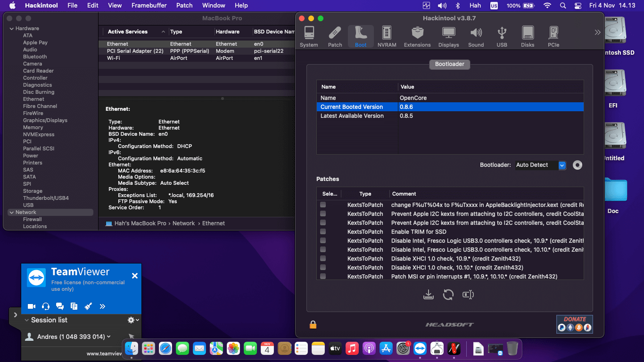Click the refresh icon below patches
This screenshot has height=362, width=644.
pos(448,295)
